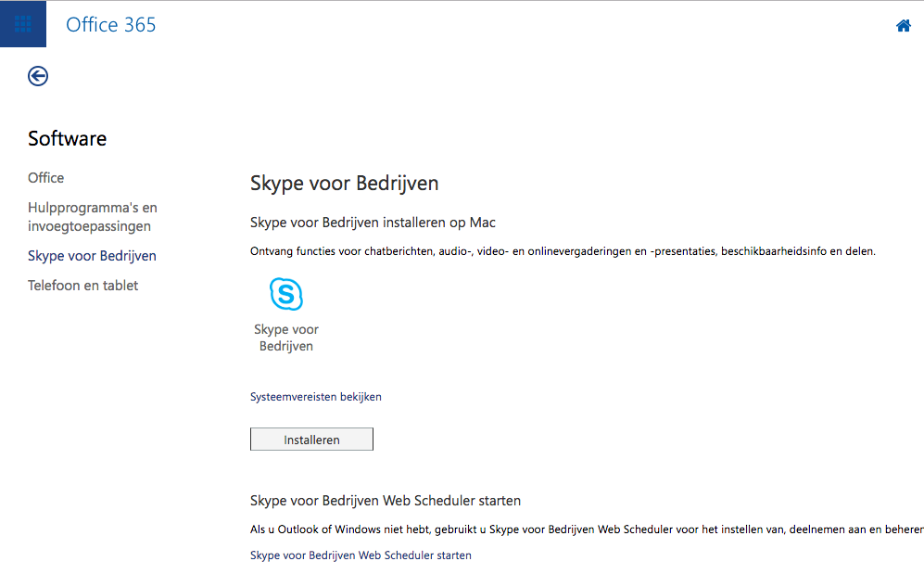Open Skype voor Bedrijven Web Scheduler starten link
The width and height of the screenshot is (924, 574).
[361, 555]
